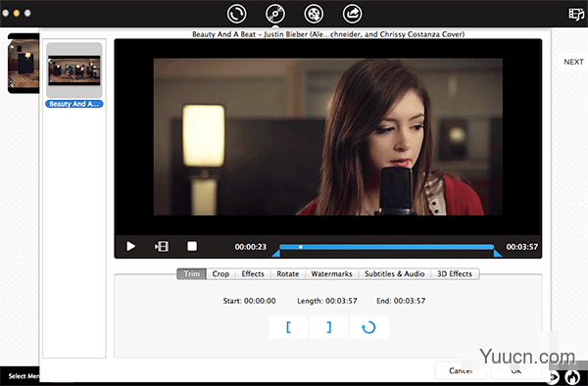
Task: Click the total duration 00:03:57 by timeline
Action: point(522,247)
